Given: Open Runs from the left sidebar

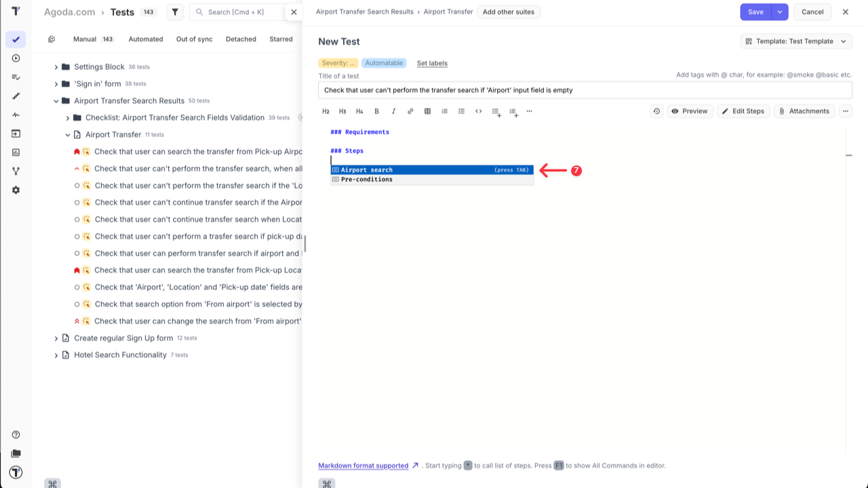Looking at the screenshot, I should click(16, 58).
